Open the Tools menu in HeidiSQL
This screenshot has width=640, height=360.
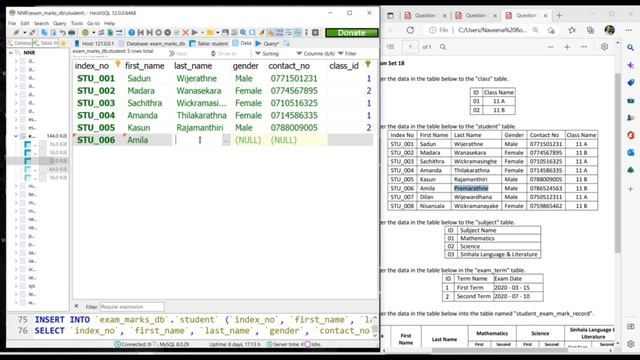(x=77, y=23)
